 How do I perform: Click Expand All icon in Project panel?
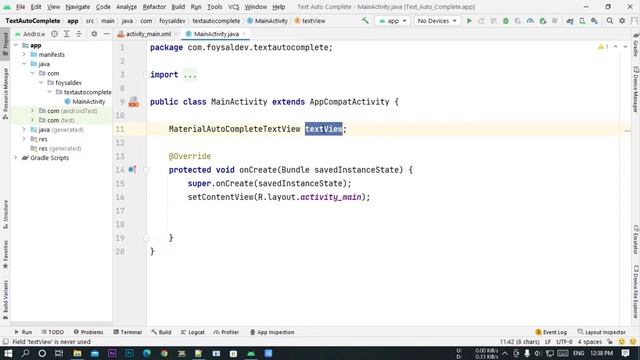pos(67,34)
